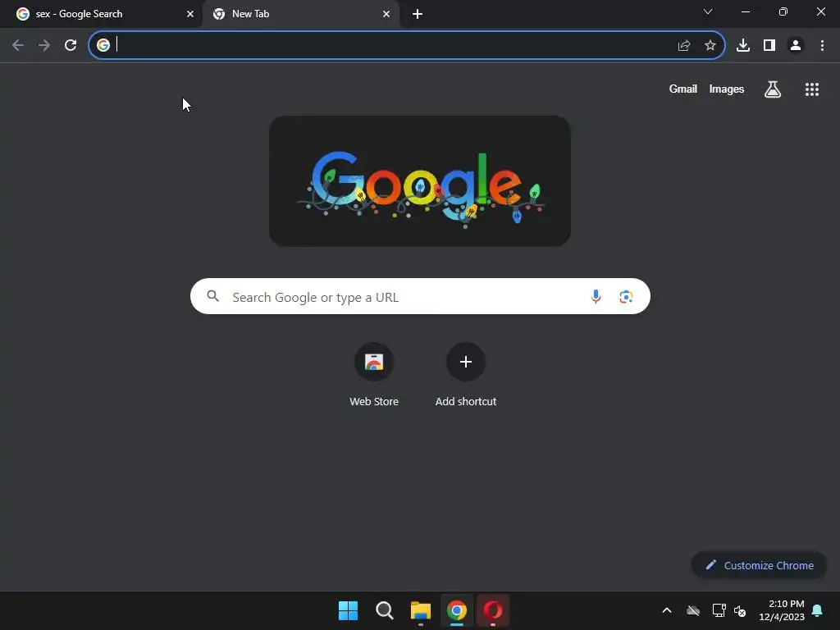Open Chrome three-dot menu
Image resolution: width=840 pixels, height=630 pixels.
[x=822, y=46]
